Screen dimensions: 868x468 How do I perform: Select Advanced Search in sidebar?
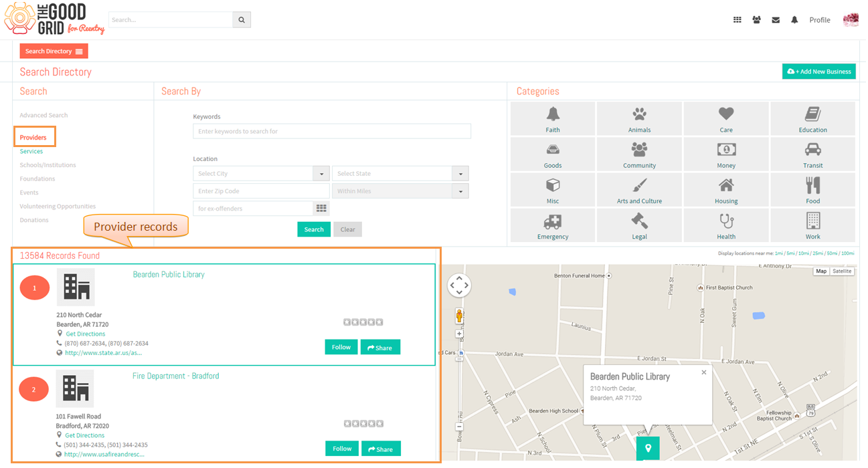pyautogui.click(x=44, y=116)
